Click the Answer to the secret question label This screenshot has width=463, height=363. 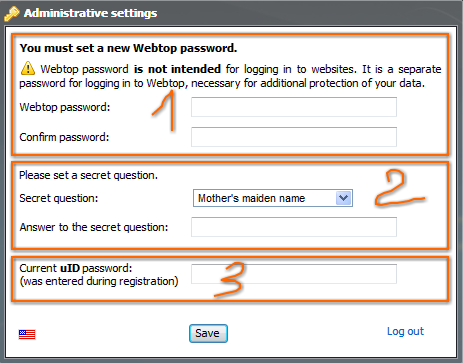pos(94,227)
